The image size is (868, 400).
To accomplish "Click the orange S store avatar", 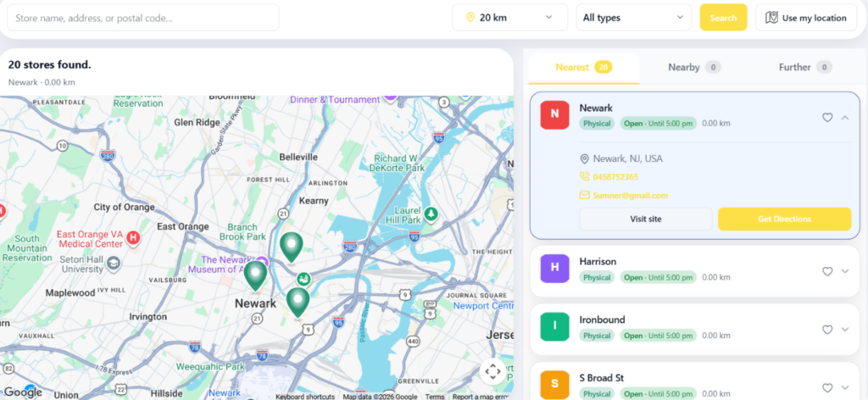I will point(554,384).
